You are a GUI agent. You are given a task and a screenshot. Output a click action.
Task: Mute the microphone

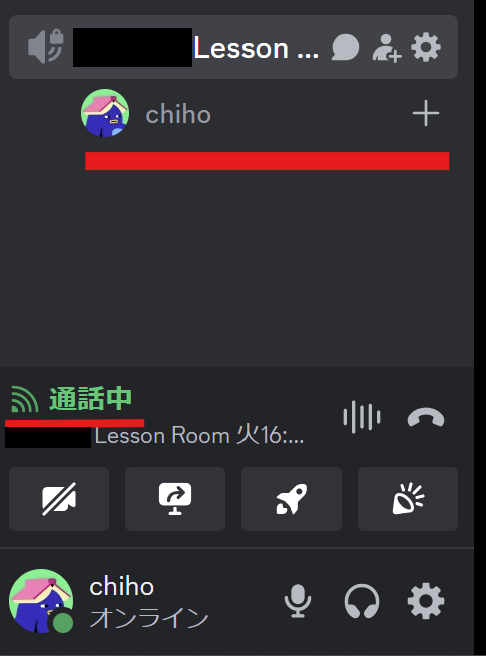pos(298,601)
